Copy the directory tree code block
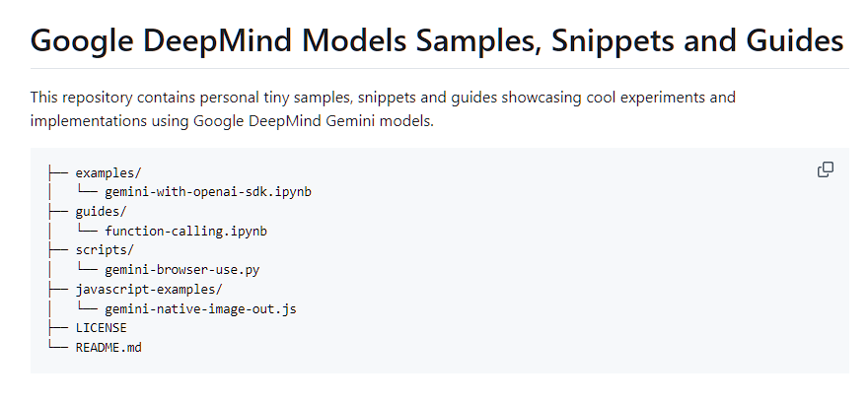Image resolution: width=868 pixels, height=402 pixels. pos(826,169)
